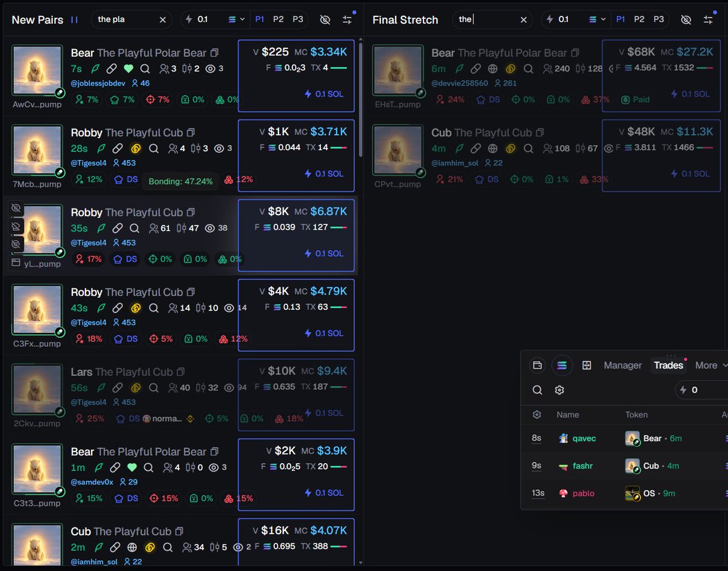This screenshot has height=571, width=728.
Task: Click the magnifier icon in Final Stretch 4m Cub row
Action: click(528, 148)
